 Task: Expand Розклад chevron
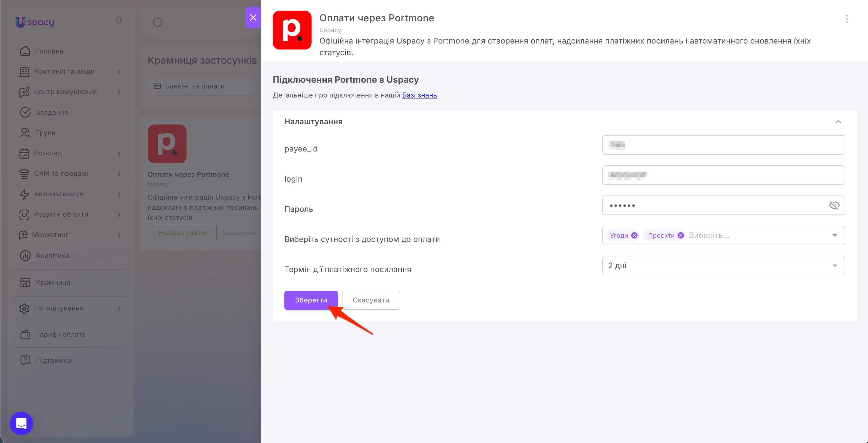pos(119,153)
